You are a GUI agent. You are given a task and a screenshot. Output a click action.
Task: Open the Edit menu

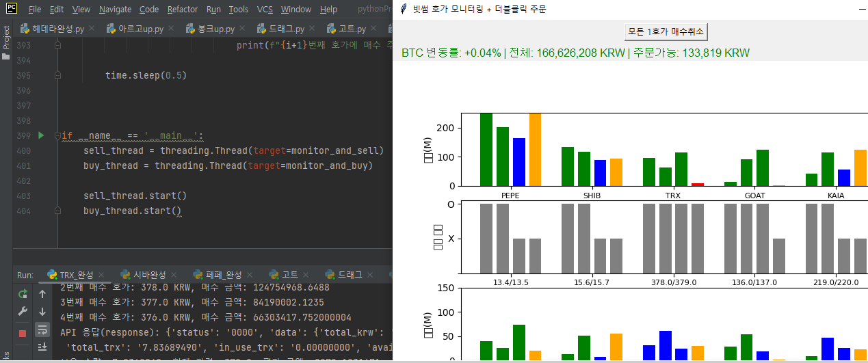tap(57, 10)
